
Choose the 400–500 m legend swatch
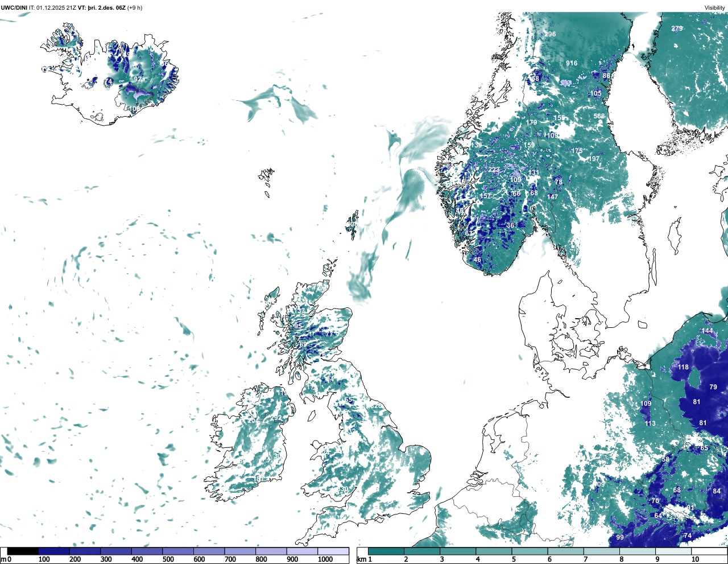coord(147,551)
